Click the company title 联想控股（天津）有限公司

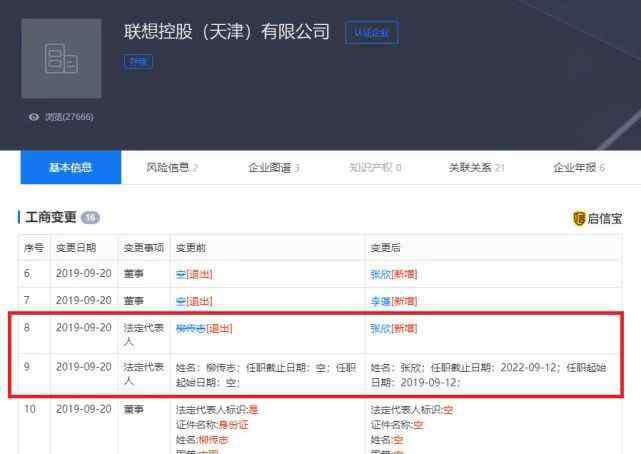click(226, 31)
